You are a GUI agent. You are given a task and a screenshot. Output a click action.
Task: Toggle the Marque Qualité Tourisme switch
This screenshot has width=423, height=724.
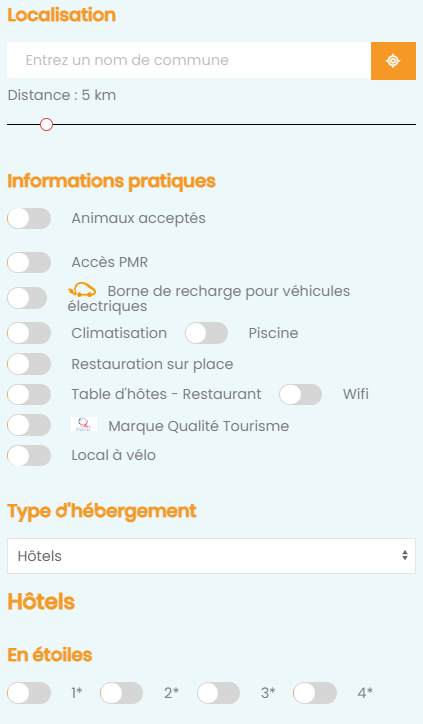coord(29,425)
